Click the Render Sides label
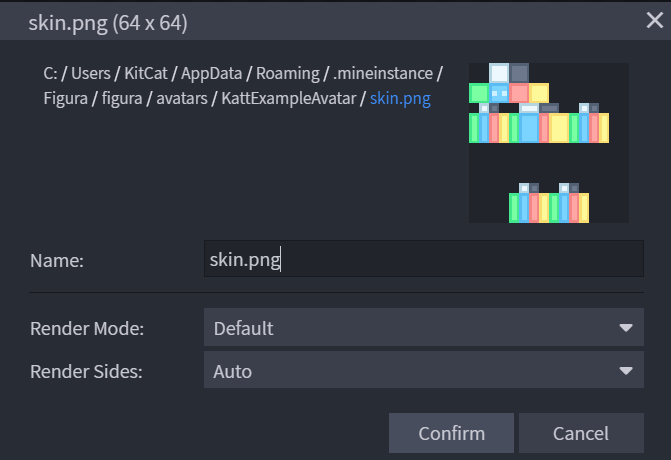 (x=86, y=372)
